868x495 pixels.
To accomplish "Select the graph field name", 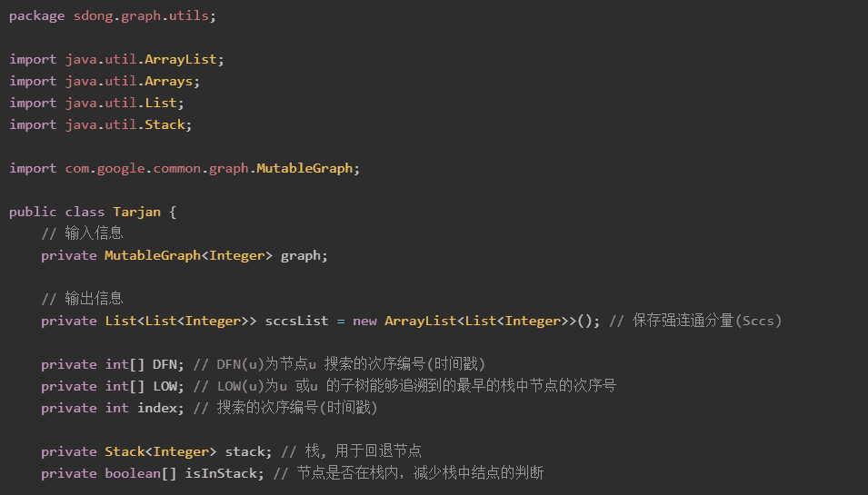I will pyautogui.click(x=301, y=255).
